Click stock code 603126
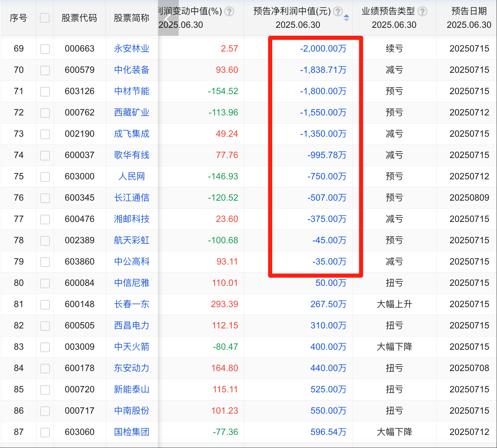Viewport: 497px width, 448px height. tap(80, 91)
